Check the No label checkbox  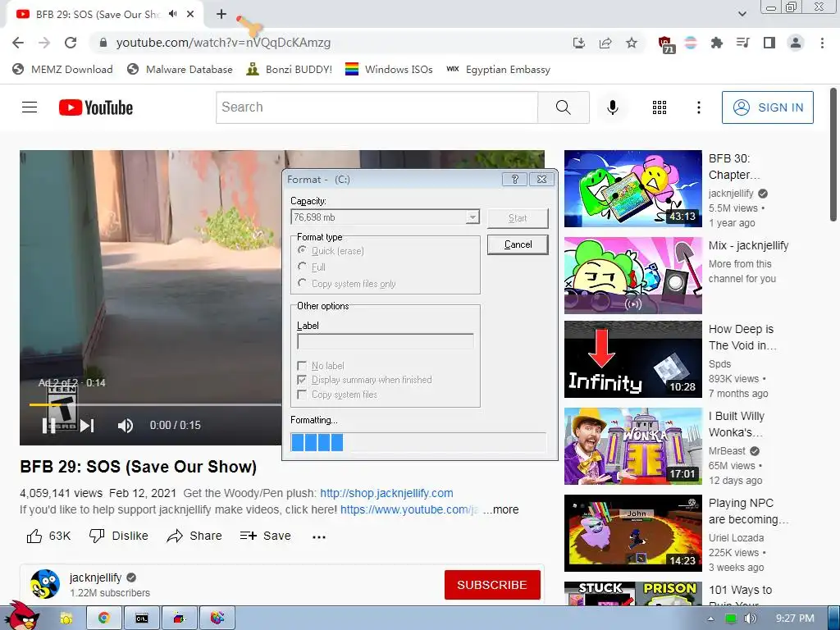pyautogui.click(x=302, y=365)
